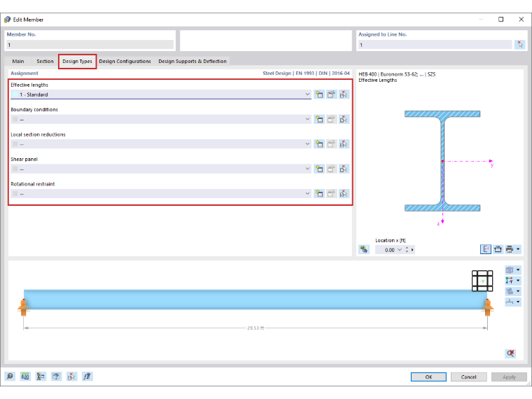532x399 pixels.
Task: Pick effective lengths multiple-select icon
Action: click(x=344, y=94)
